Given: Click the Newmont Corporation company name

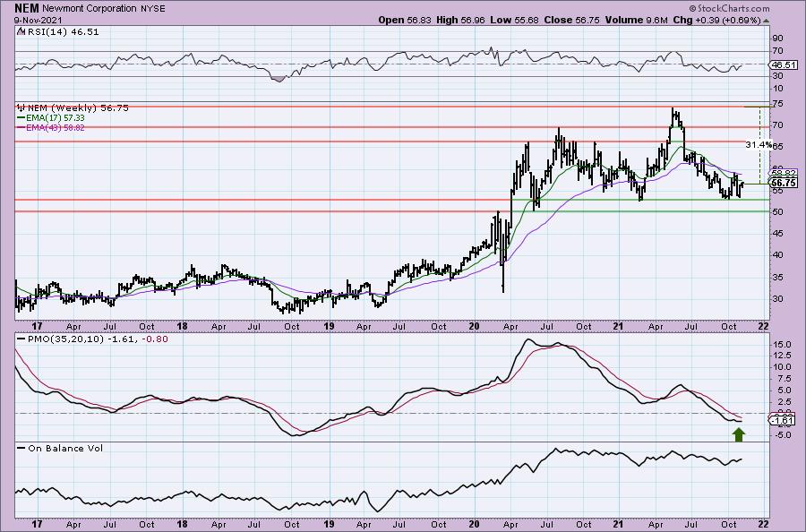Looking at the screenshot, I should [x=90, y=9].
